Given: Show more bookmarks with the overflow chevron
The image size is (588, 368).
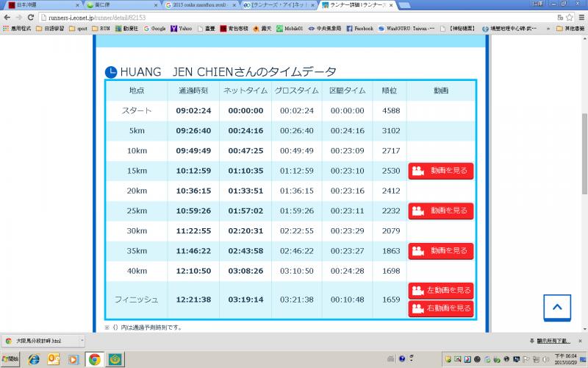Looking at the screenshot, I should point(548,29).
